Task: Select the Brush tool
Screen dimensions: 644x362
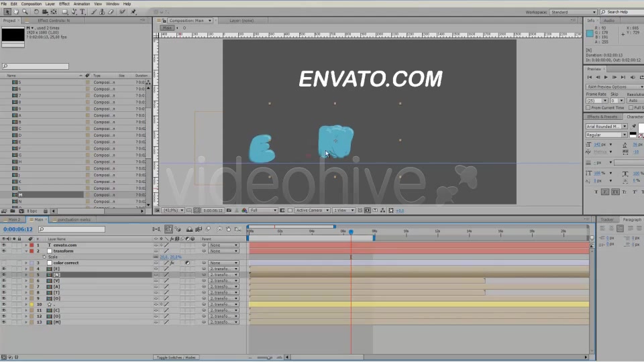Action: [94, 12]
